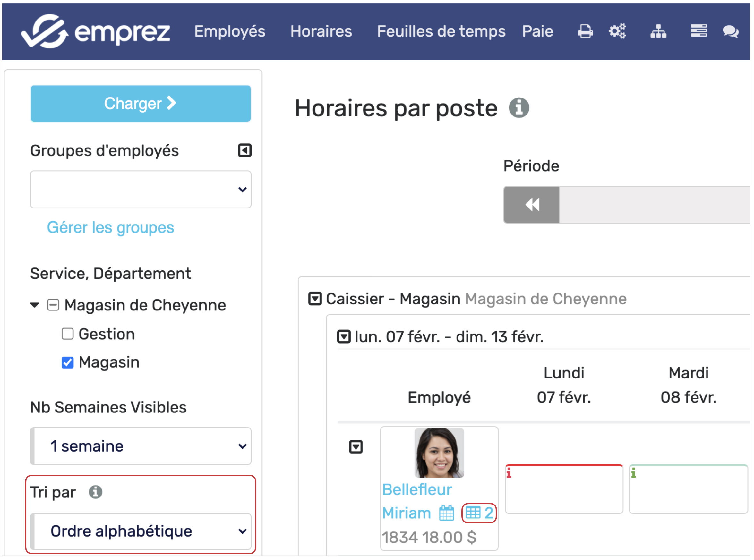Click the list menu icon in header
754x560 pixels.
[x=698, y=31]
